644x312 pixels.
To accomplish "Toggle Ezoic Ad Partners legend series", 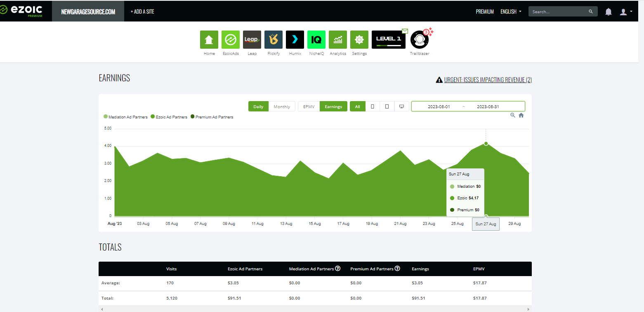I will pyautogui.click(x=169, y=117).
